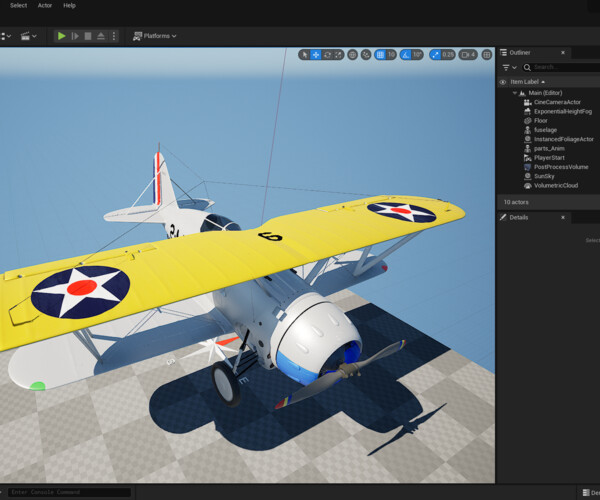
Task: Open grid snap size value 10
Action: [x=391, y=55]
